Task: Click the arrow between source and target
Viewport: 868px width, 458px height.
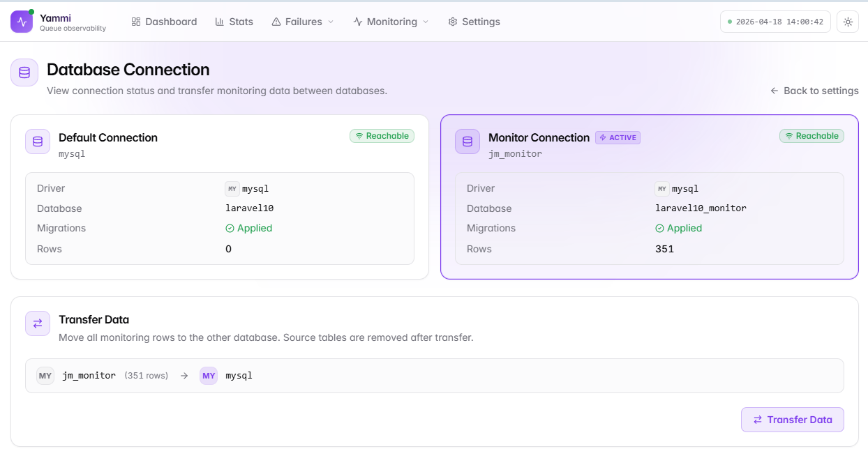Action: [184, 376]
